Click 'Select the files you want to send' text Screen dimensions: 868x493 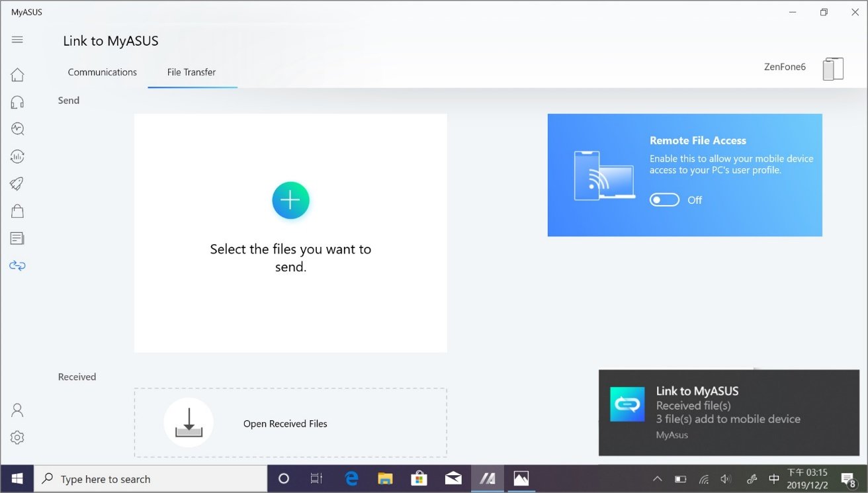[x=290, y=258]
